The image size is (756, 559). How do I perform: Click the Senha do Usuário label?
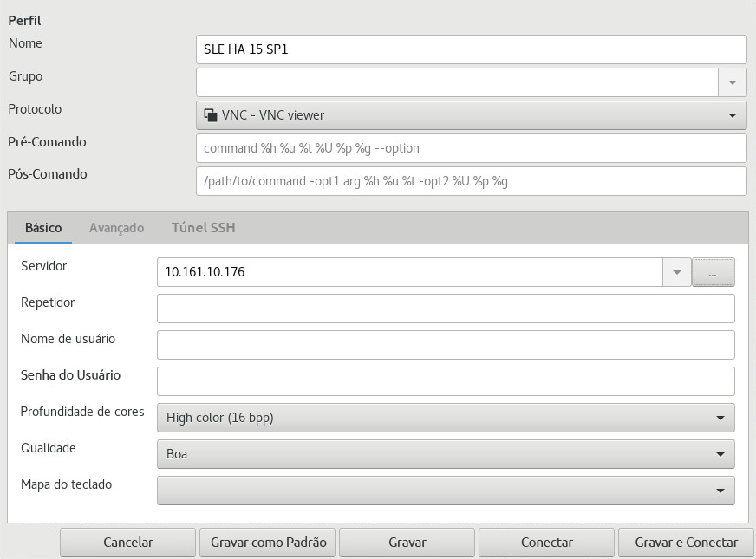[70, 375]
